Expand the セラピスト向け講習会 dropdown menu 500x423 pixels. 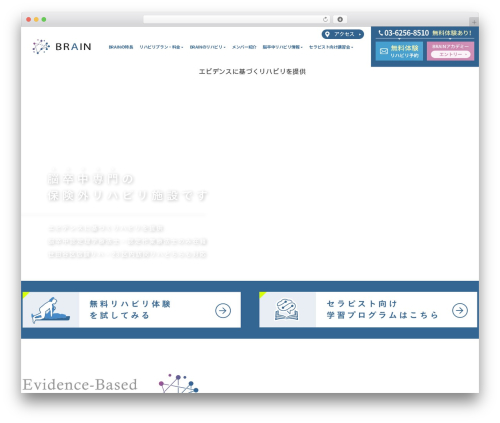pos(331,47)
